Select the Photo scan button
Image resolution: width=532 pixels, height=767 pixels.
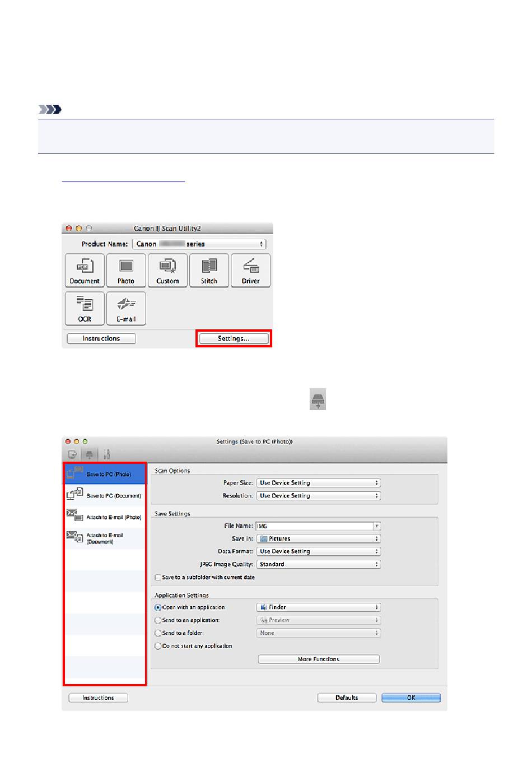pyautogui.click(x=126, y=271)
